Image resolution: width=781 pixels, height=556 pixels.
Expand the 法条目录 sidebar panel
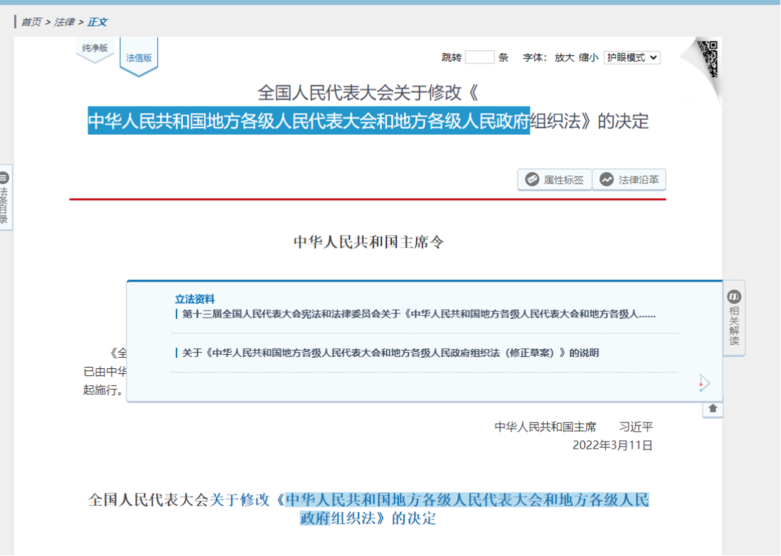point(5,198)
